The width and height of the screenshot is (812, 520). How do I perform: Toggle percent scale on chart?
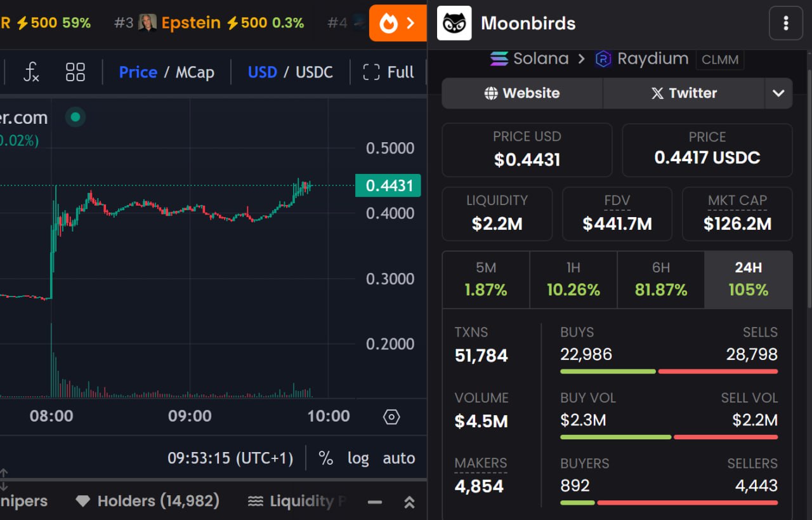point(326,458)
